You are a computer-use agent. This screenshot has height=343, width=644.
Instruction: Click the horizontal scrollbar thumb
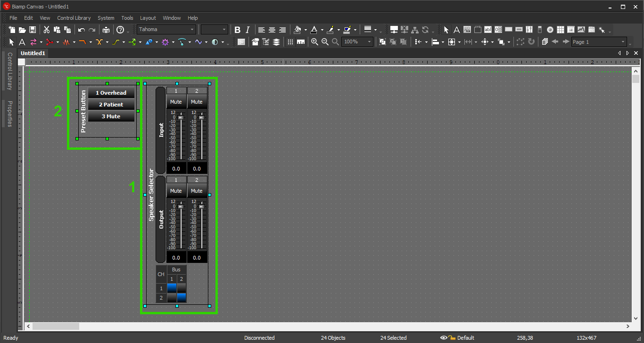tap(56, 326)
